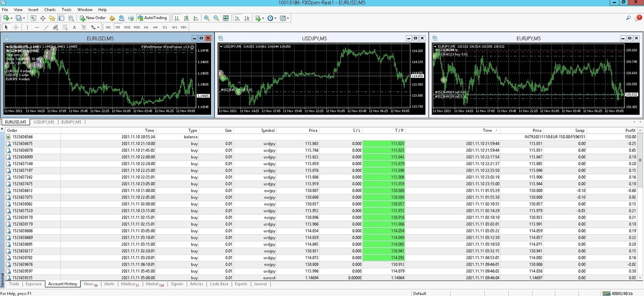Zoom in the chart
This screenshot has width=644, height=296.
tap(207, 18)
